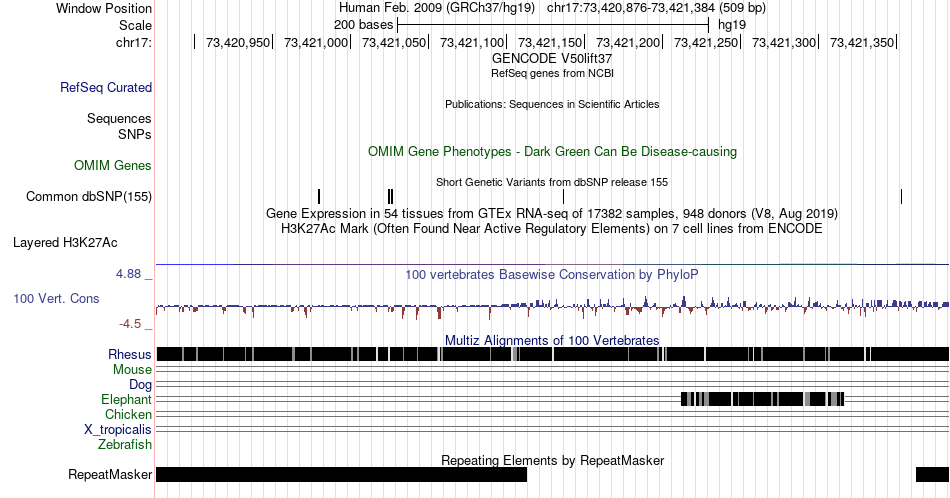This screenshot has height=498, width=950.
Task: Select the Elephant alignment label
Action: [127, 399]
